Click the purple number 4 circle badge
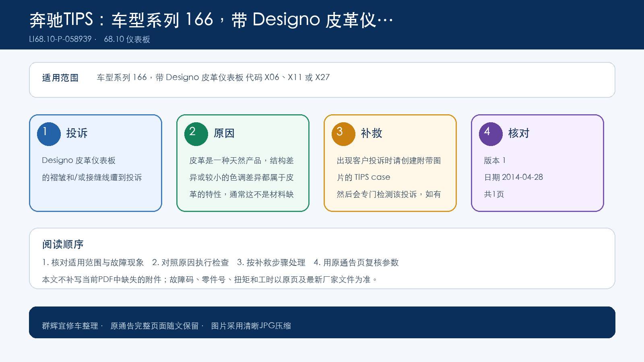The height and width of the screenshot is (362, 644). tap(491, 134)
